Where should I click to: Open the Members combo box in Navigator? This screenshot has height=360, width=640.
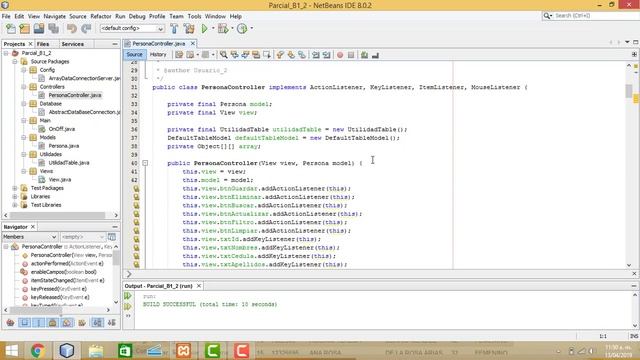pyautogui.click(x=30, y=237)
